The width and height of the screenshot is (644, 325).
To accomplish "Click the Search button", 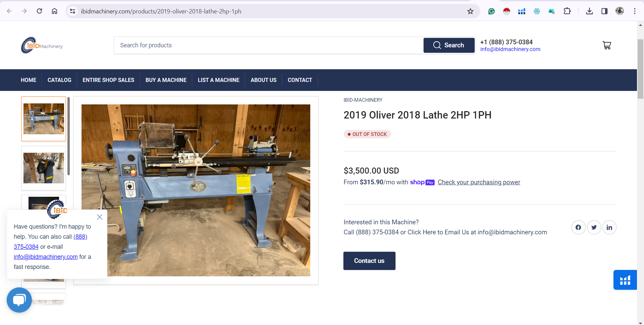I will pos(449,45).
